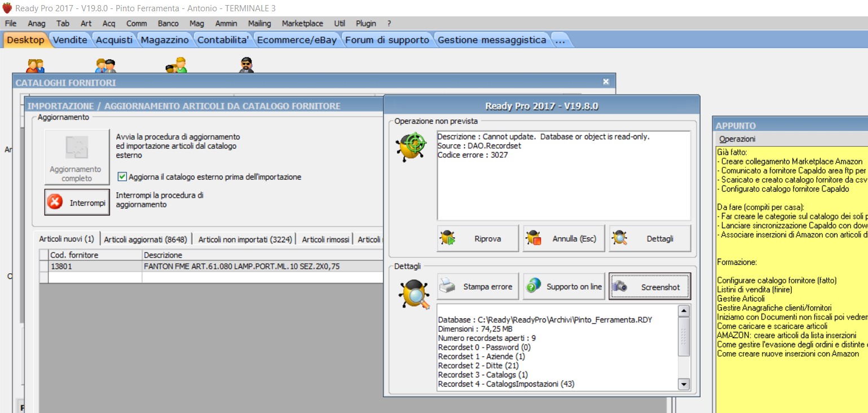Click the 'Source : DAO.Recordset' line
The height and width of the screenshot is (413, 868).
click(479, 146)
